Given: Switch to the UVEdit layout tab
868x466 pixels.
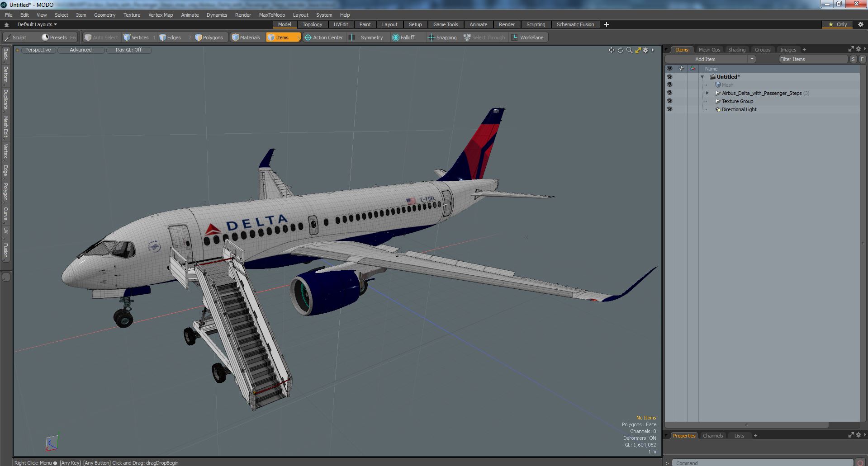Looking at the screenshot, I should pyautogui.click(x=341, y=24).
